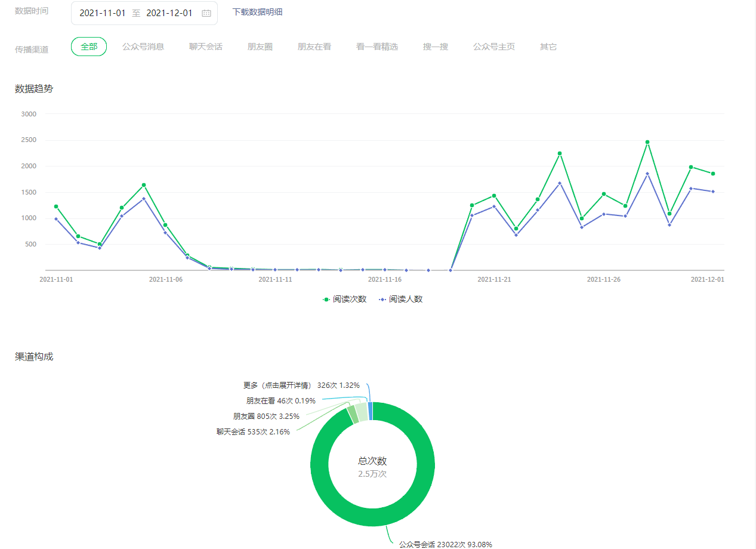Click 聊天会话 535次 pie label

pyautogui.click(x=254, y=431)
